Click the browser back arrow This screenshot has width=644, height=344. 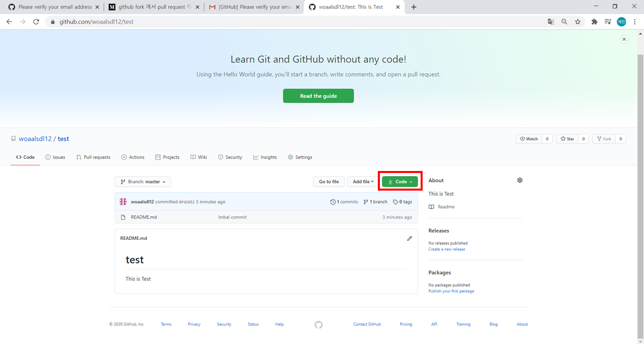(x=9, y=22)
